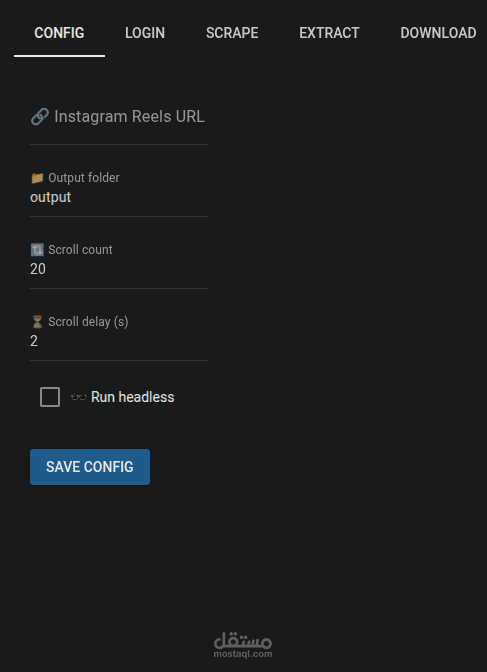
Task: Click the Scroll count field showing 20
Action: click(x=119, y=265)
